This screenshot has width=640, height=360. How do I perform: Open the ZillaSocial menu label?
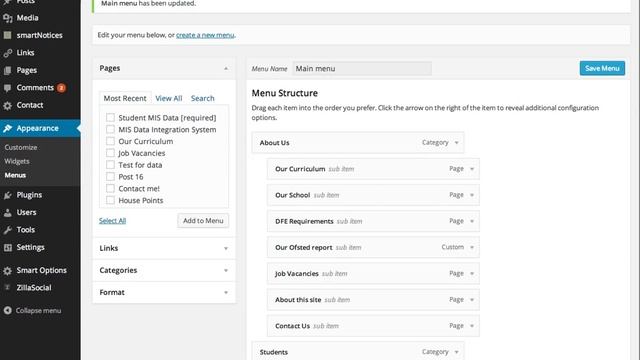pyautogui.click(x=34, y=288)
